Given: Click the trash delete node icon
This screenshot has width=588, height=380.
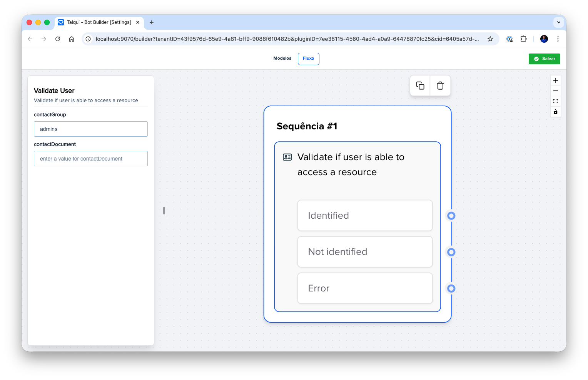Looking at the screenshot, I should 440,85.
